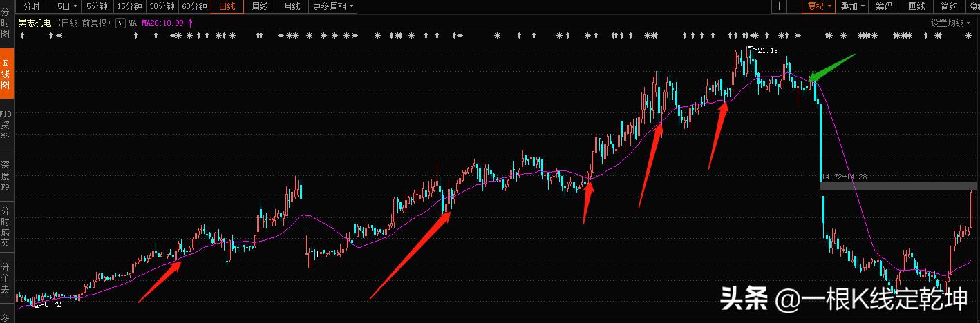Click the gray price gap bar
The height and width of the screenshot is (323, 980).
pyautogui.click(x=898, y=185)
